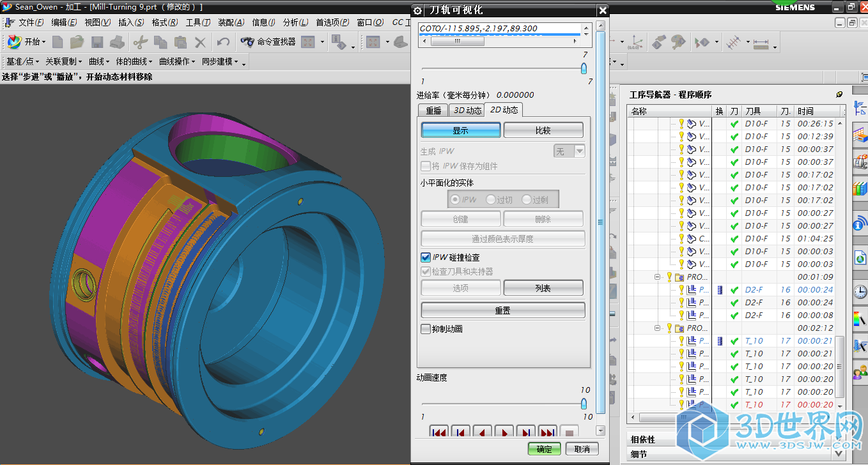Click the GOTO/-115.895 path line field
The image size is (868, 465).
500,29
